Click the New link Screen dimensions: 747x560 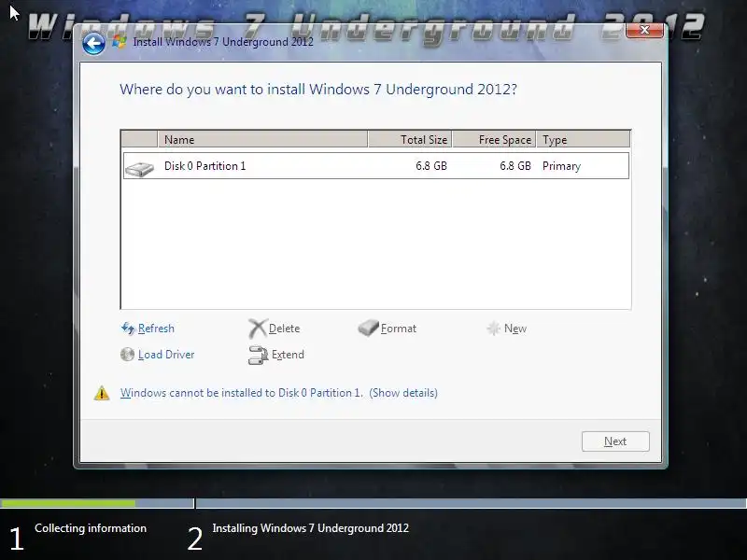coord(515,329)
